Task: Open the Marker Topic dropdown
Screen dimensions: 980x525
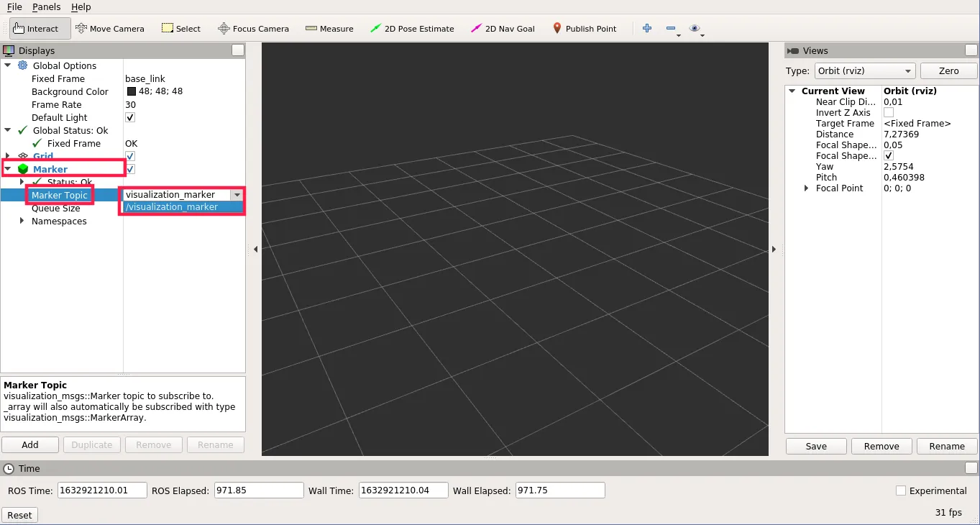Action: 237,194
